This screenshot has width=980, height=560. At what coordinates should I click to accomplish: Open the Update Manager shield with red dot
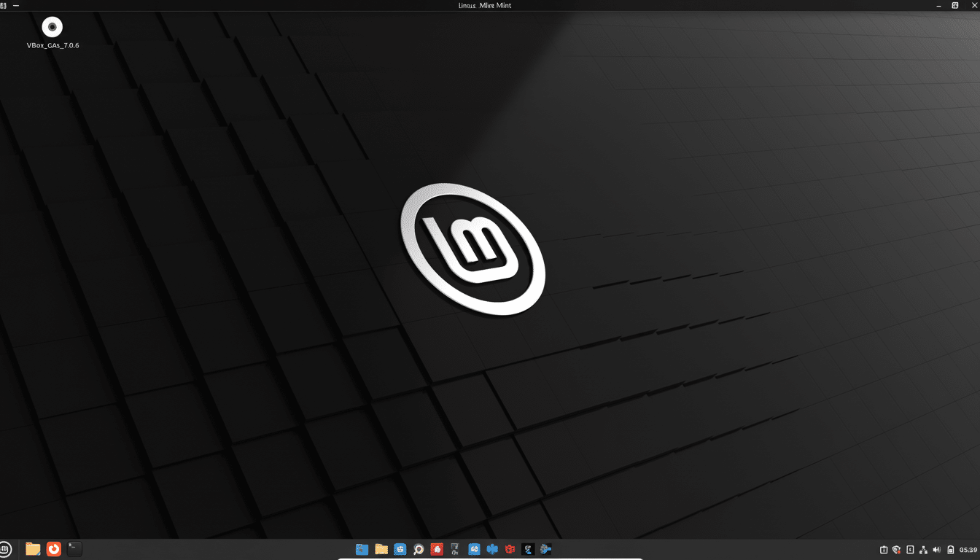896,549
